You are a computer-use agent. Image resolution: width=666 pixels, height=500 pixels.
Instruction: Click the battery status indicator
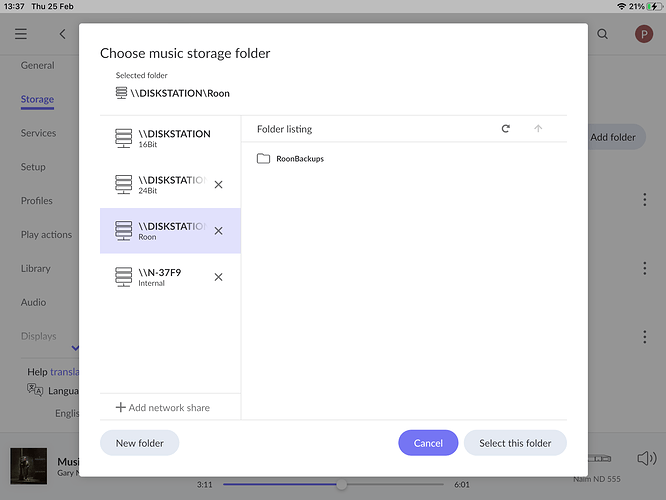pos(654,6)
